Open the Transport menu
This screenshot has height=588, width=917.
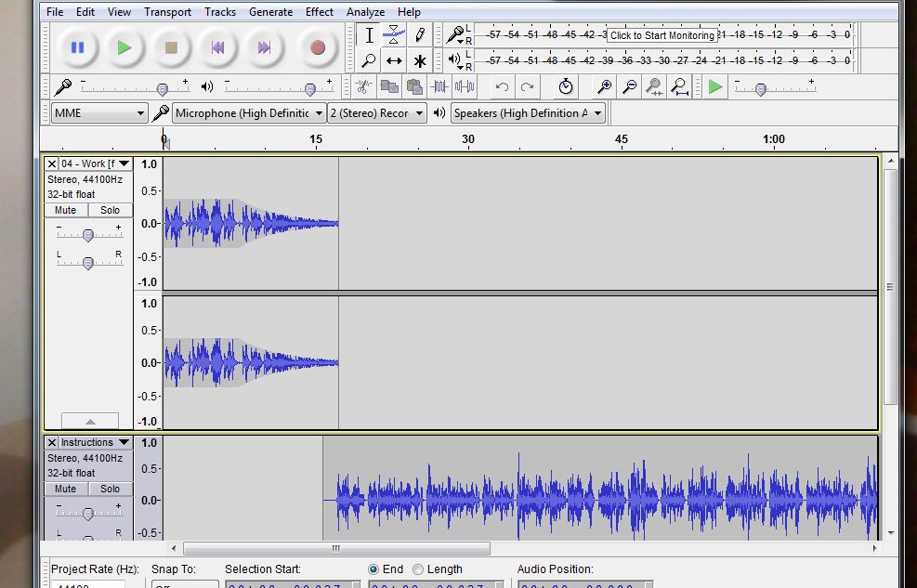pyautogui.click(x=168, y=12)
